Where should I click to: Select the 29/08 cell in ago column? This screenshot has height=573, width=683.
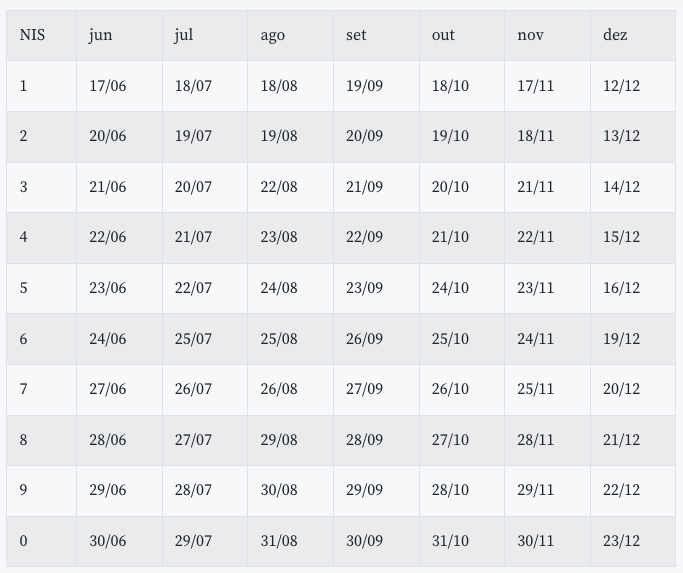pyautogui.click(x=279, y=440)
